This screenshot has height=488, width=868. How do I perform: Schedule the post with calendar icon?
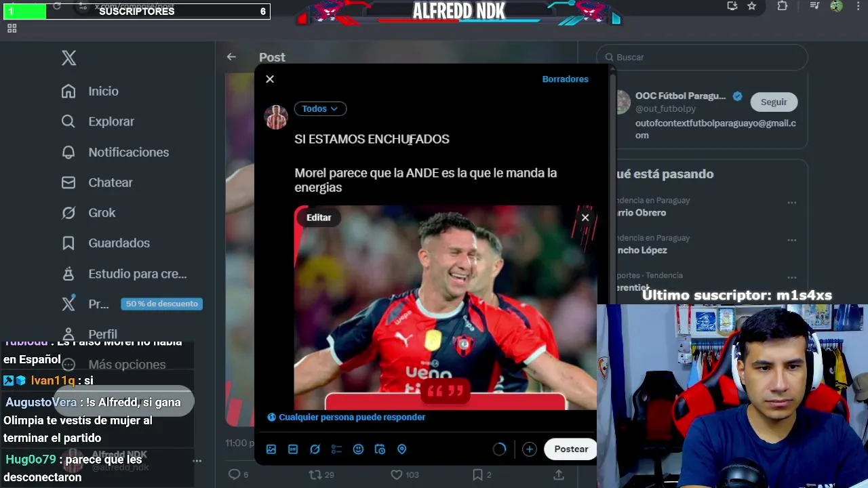click(380, 449)
